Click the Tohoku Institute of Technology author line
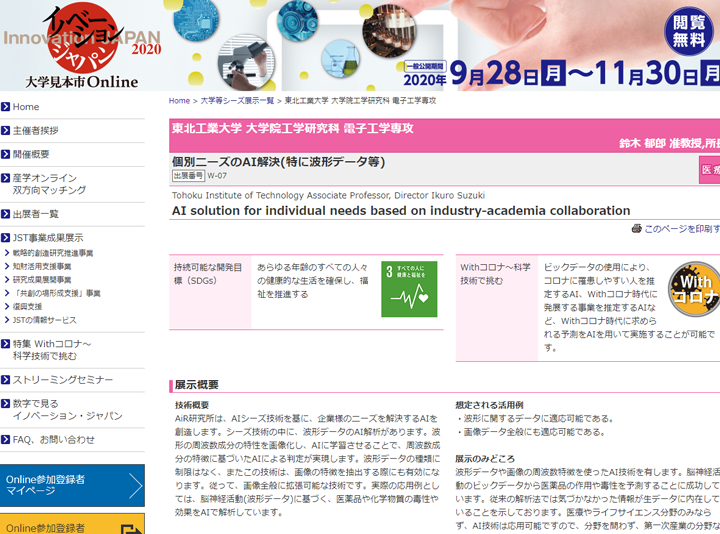Viewport: 720px width, 534px height. point(328,196)
